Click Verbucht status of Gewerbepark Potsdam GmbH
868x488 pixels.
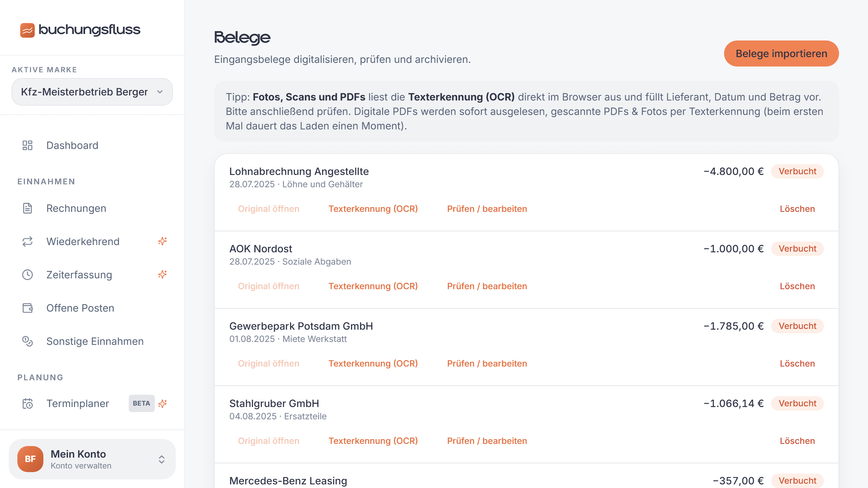click(x=797, y=326)
